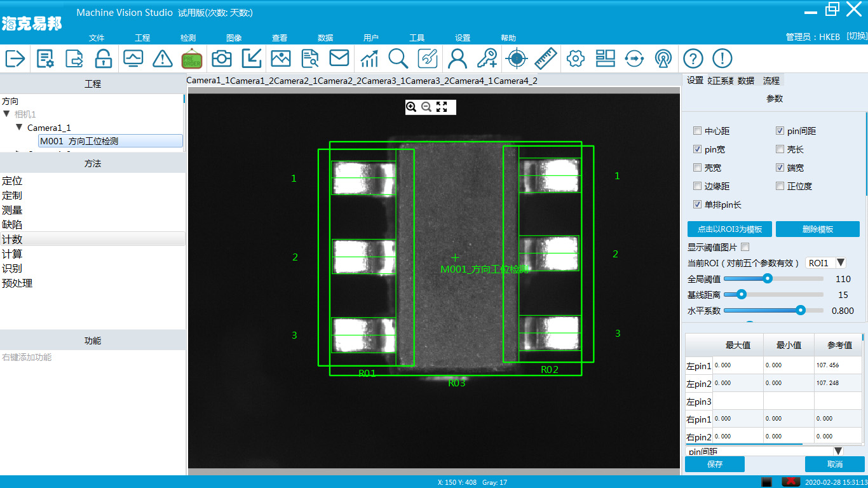Zoom in on the camera image

coord(411,107)
